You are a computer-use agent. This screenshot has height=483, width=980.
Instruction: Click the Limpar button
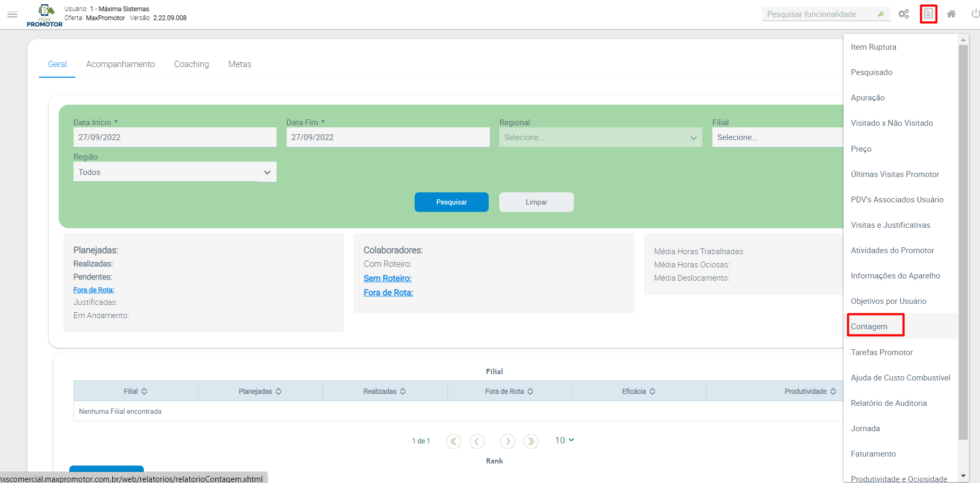click(536, 202)
